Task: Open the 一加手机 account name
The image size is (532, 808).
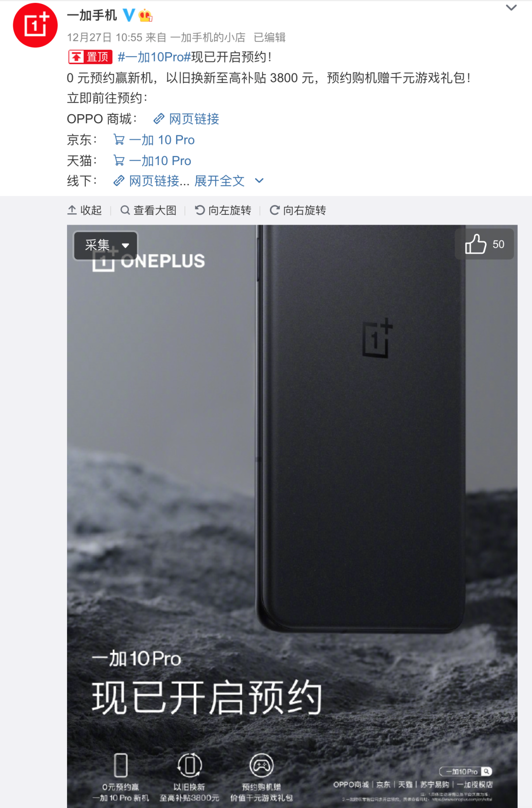Action: [x=92, y=15]
